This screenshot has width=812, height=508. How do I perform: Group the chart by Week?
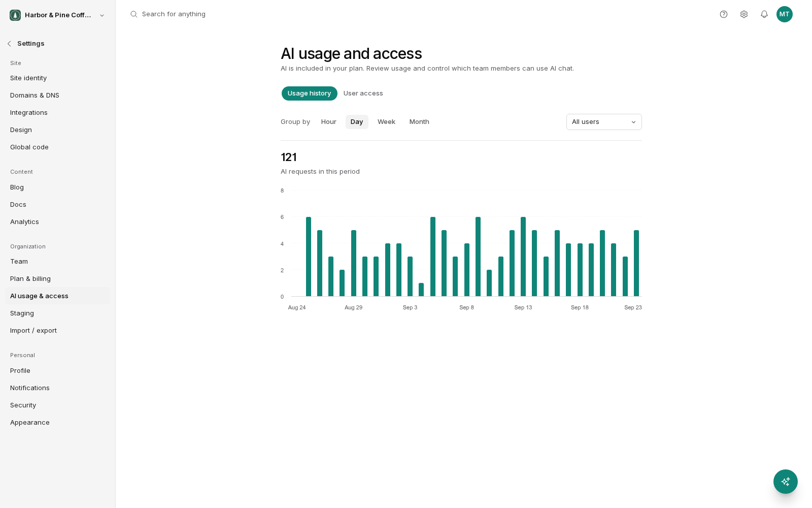(386, 122)
